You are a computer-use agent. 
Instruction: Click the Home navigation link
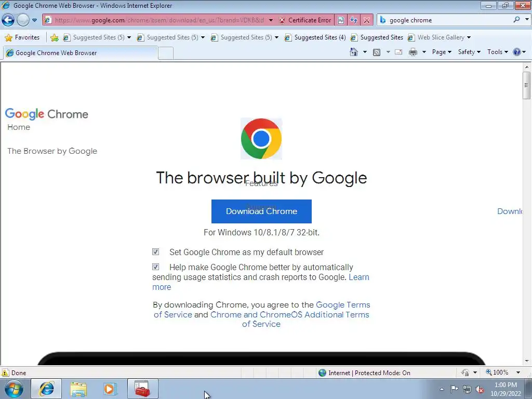coord(19,127)
